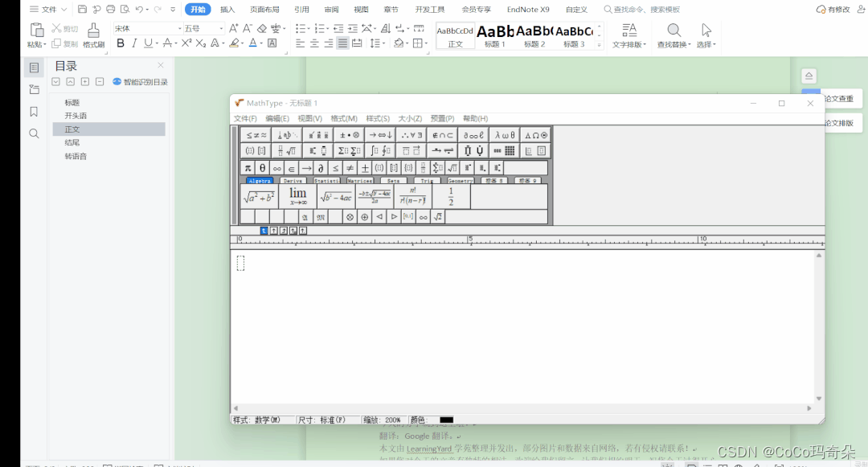
Task: Open search icon in left sidebar
Action: [x=34, y=133]
